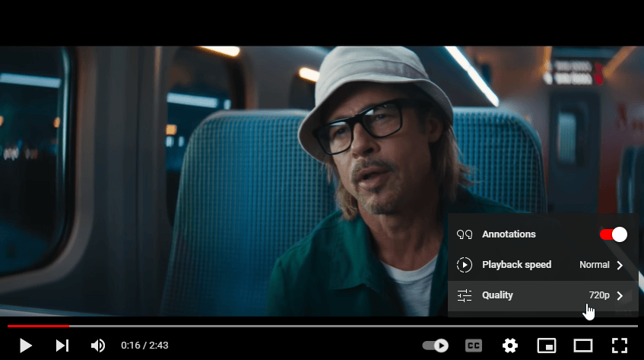Toggle the autoplay switch
The width and height of the screenshot is (644, 360).
pos(436,346)
